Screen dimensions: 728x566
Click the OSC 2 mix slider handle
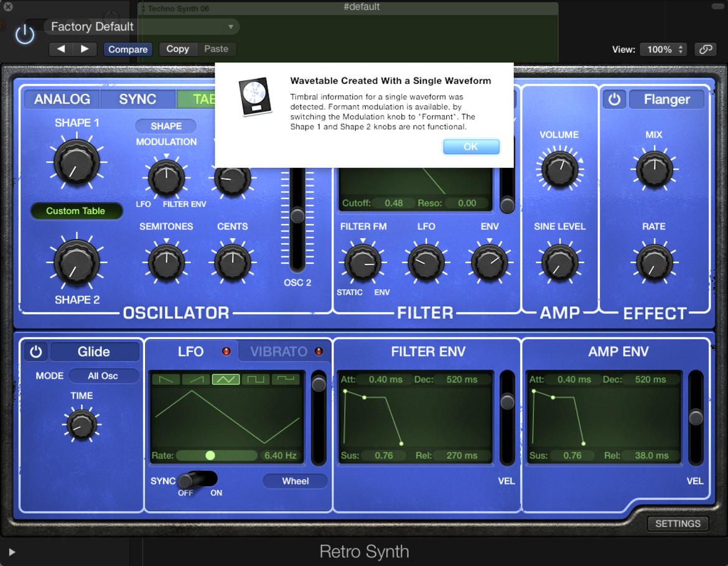(297, 216)
